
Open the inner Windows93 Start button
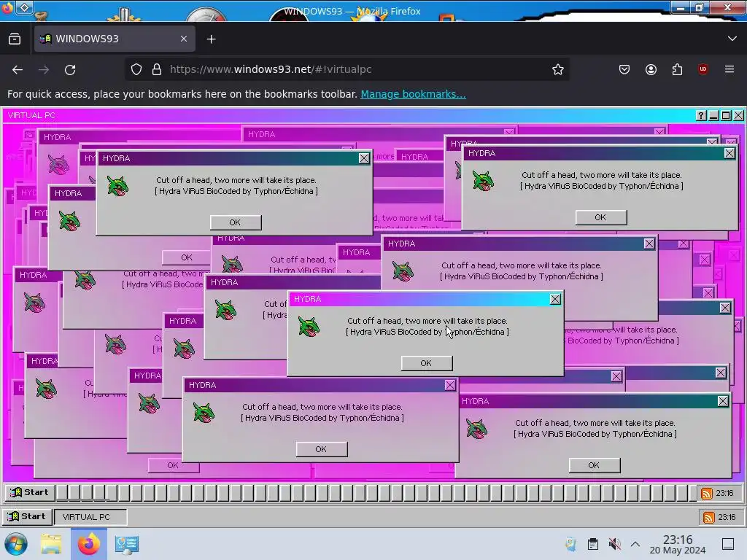[x=29, y=492]
